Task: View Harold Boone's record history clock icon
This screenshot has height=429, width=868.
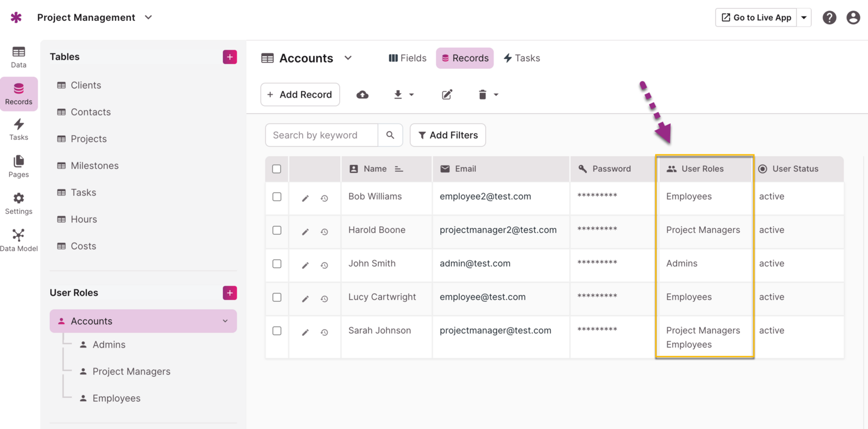Action: pyautogui.click(x=324, y=231)
